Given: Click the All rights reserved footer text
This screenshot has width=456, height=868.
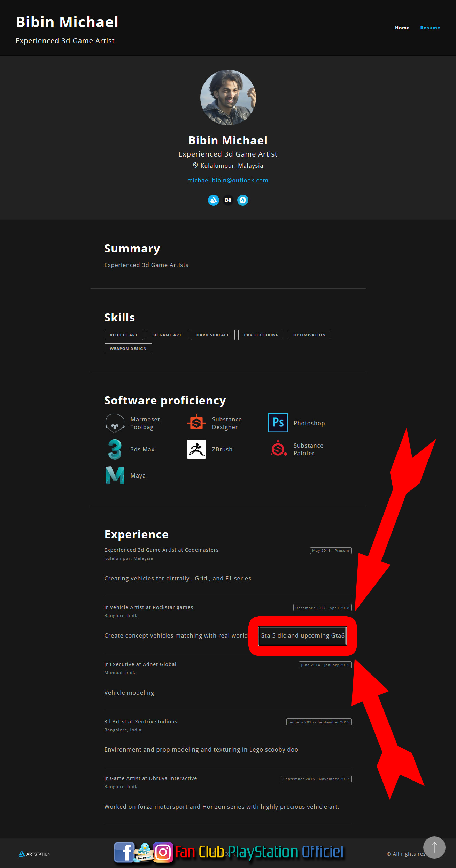Looking at the screenshot, I should tap(406, 854).
